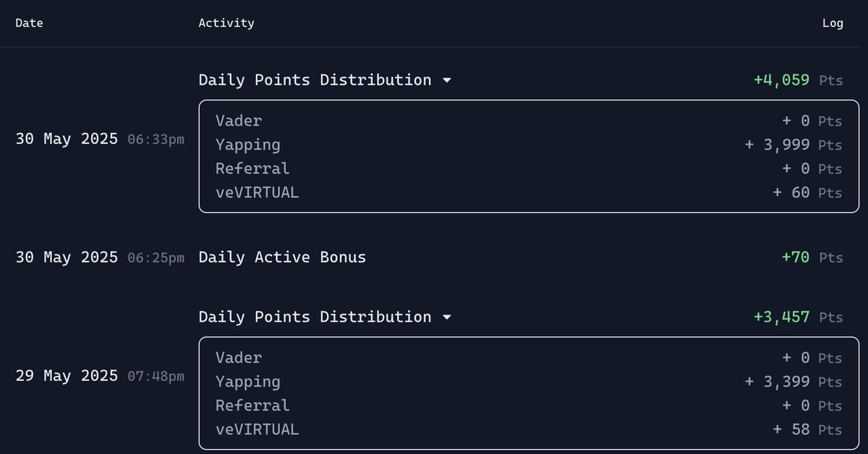Select the veVIRTUAL row with 60 Pts

529,193
